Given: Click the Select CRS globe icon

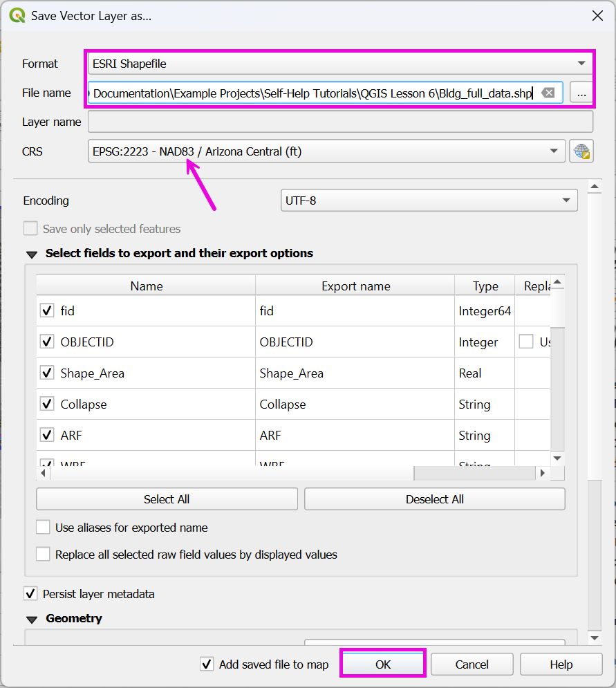Looking at the screenshot, I should (581, 151).
